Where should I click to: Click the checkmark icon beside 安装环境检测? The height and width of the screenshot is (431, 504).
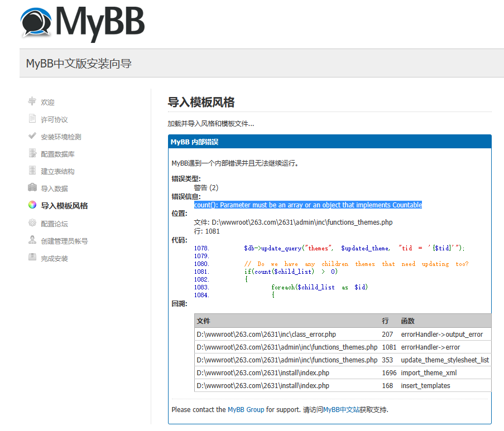click(32, 136)
